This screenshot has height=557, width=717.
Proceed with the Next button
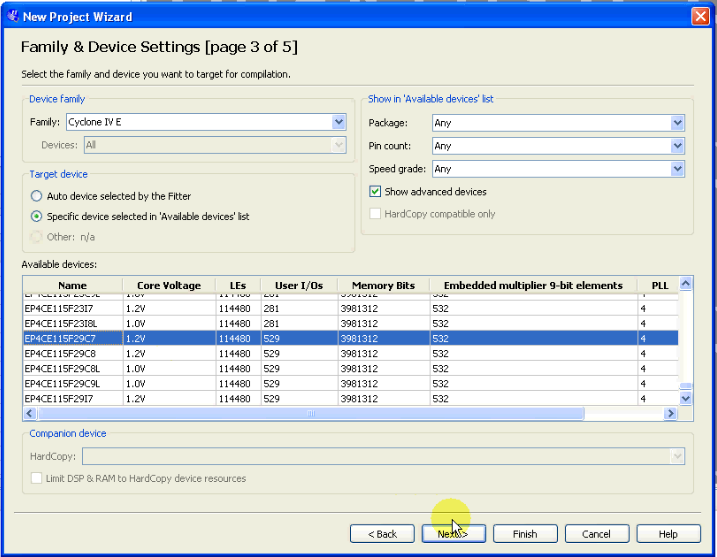453,534
